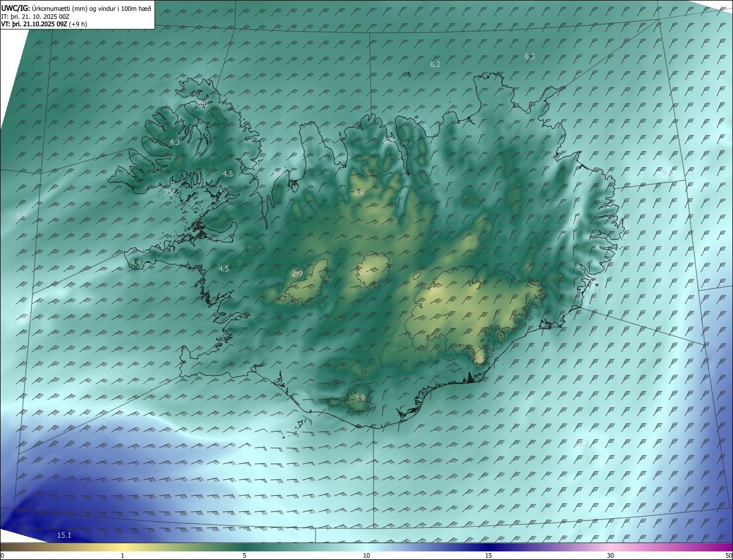Image resolution: width=733 pixels, height=560 pixels.
Task: Click the 4.3 value label on the map
Action: [x=175, y=142]
